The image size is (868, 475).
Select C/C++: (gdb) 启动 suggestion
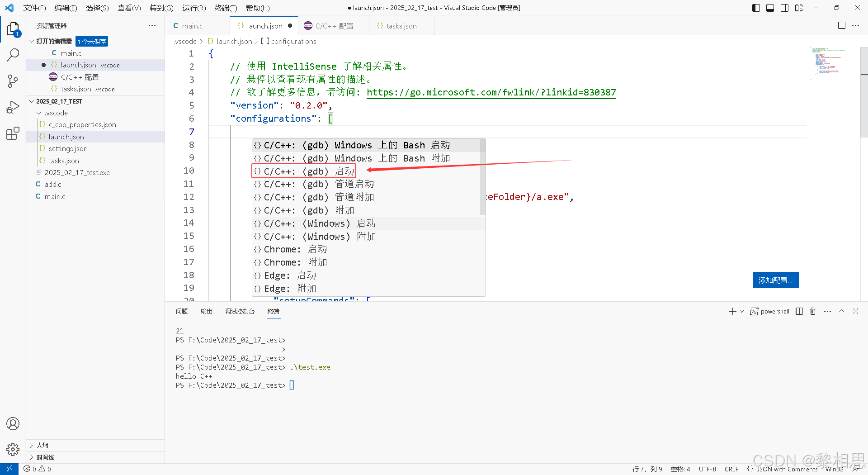368,171
